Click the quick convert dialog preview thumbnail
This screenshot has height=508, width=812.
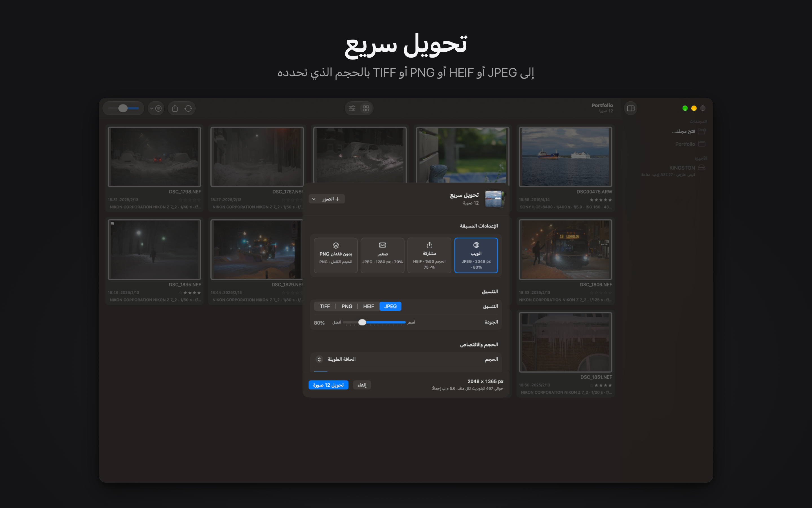(x=494, y=199)
